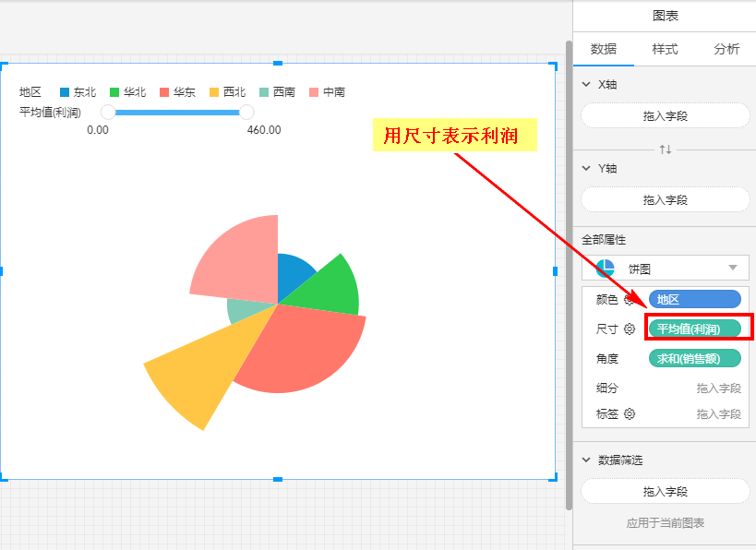Click the 求和(销售额) angle field pill
Image resolution: width=756 pixels, height=550 pixels.
click(694, 359)
